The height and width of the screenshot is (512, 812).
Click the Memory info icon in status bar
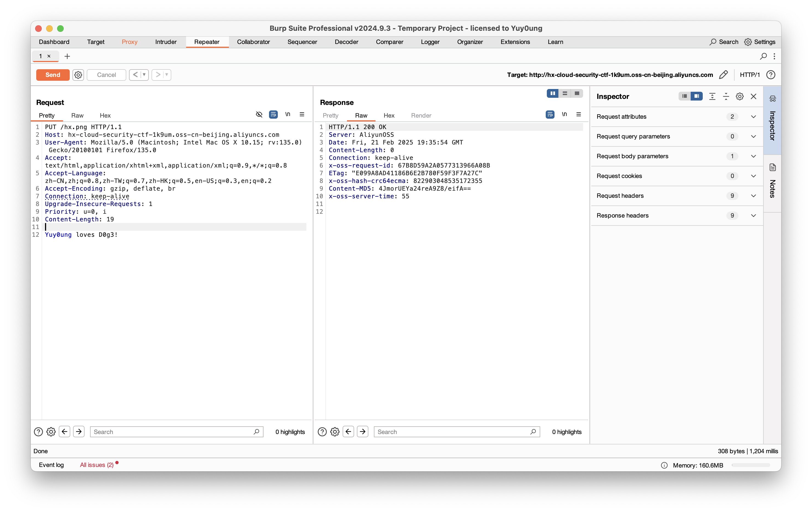click(664, 465)
